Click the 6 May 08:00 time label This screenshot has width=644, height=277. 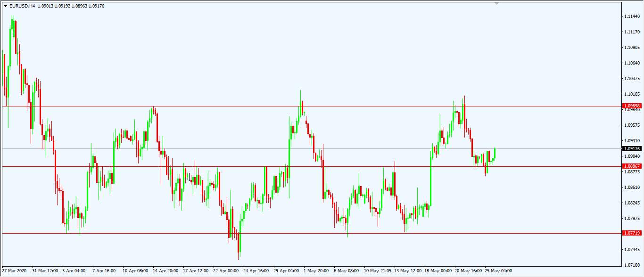point(346,271)
